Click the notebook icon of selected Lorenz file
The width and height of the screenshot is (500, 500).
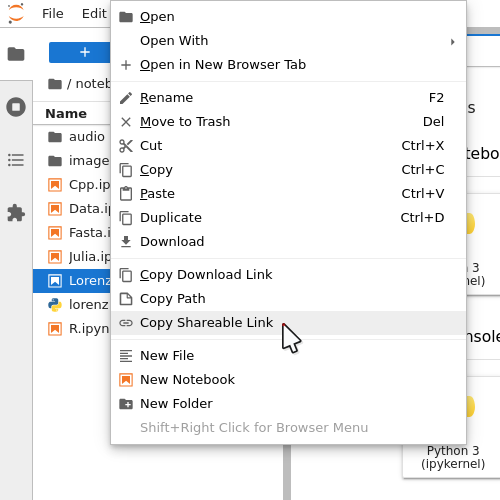point(55,281)
